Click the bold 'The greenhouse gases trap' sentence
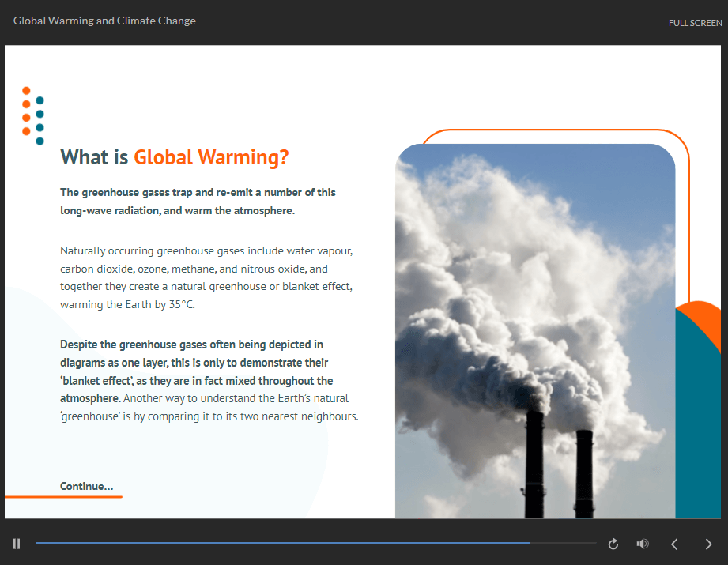Screen dimensions: 728x565 [x=198, y=202]
